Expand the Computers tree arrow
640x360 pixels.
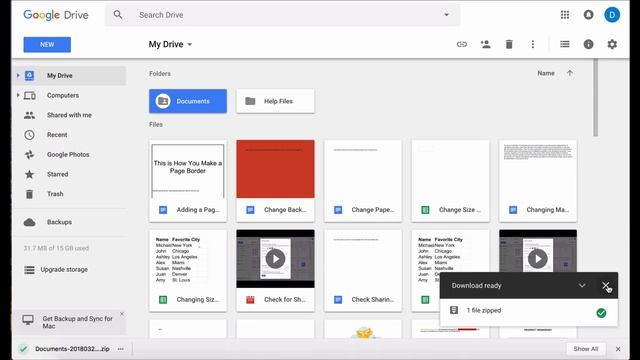click(x=18, y=95)
